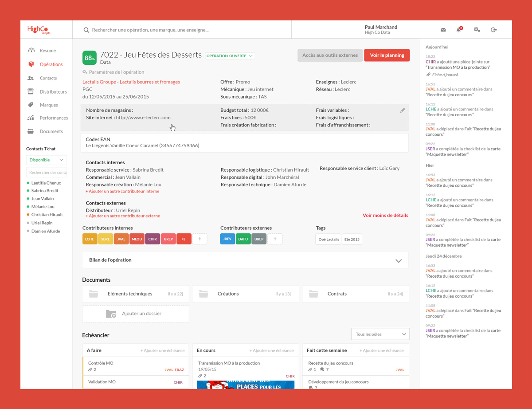
Task: Click the HighCo Projets logo
Action: tap(39, 30)
